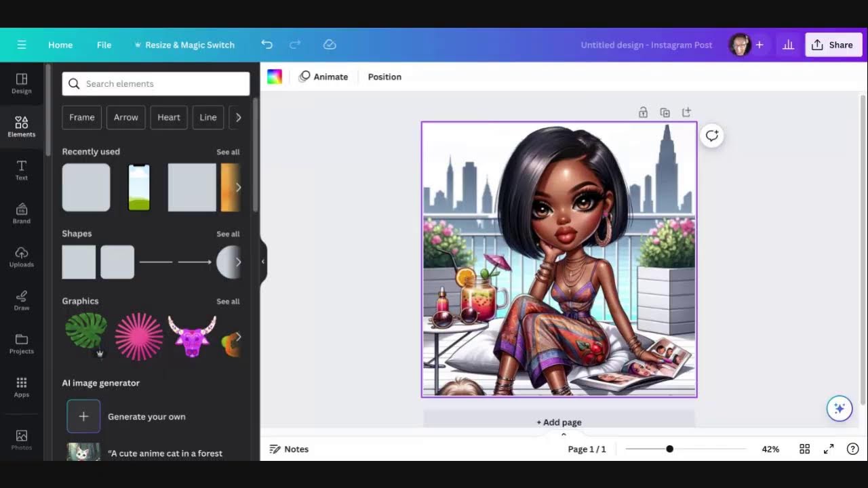Select the plain line shape
868x488 pixels.
[156, 262]
